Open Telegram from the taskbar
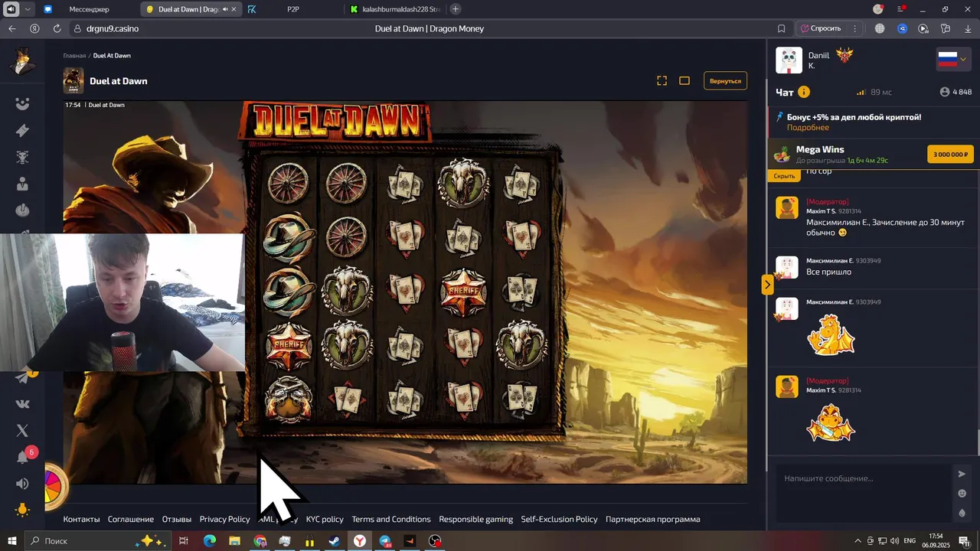980x551 pixels. pos(385,541)
